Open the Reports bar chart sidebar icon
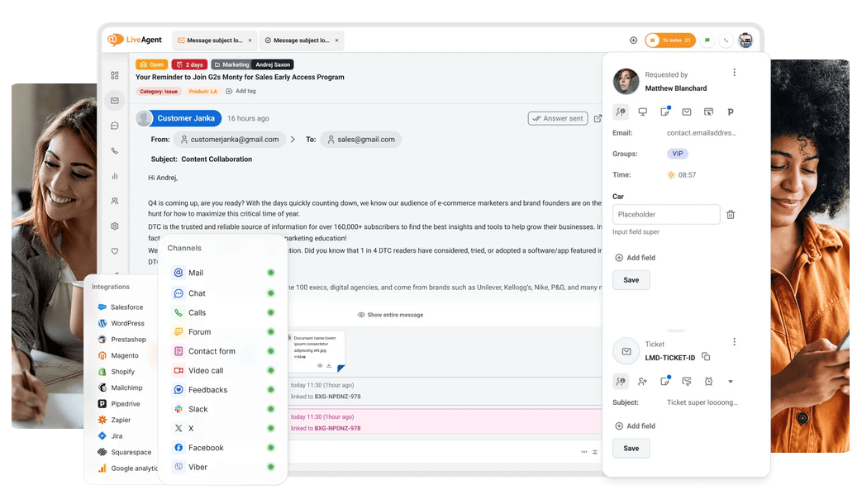 click(x=114, y=176)
